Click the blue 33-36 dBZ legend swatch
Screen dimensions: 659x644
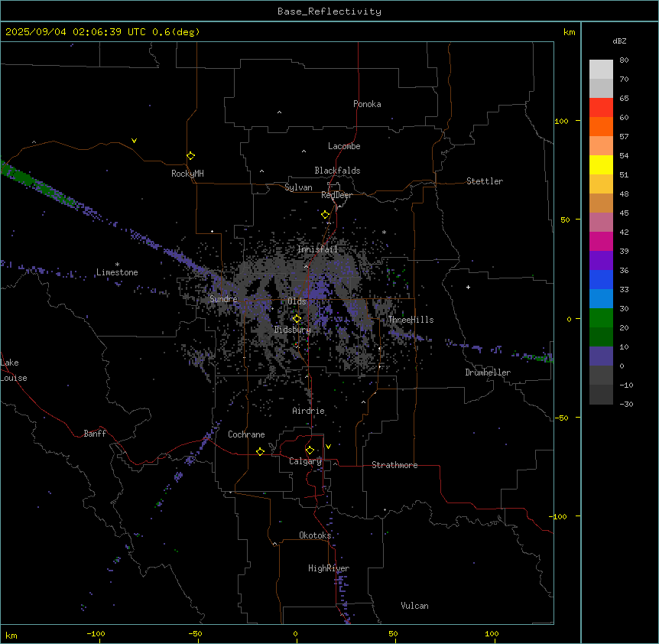[601, 279]
